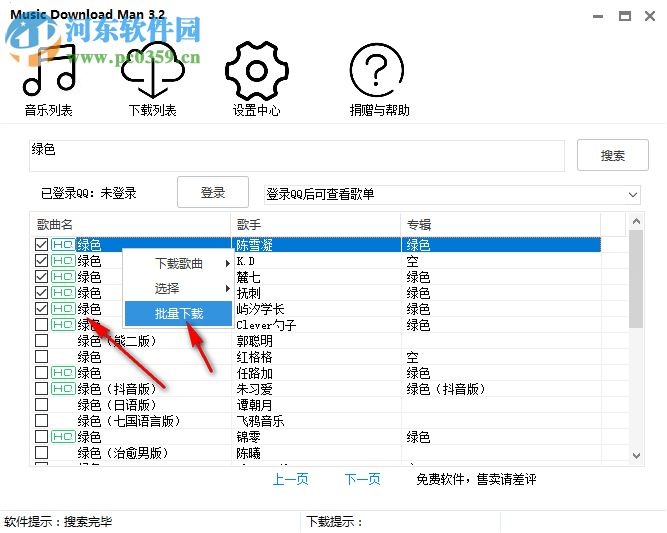Open the 设置中心 gear icon

[257, 70]
